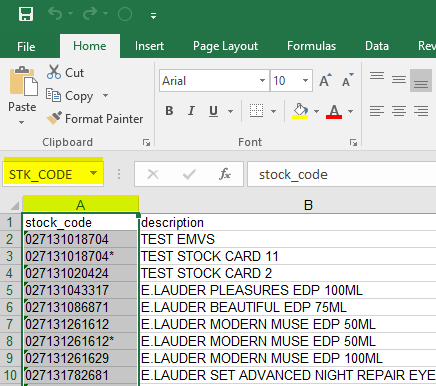Screen dimensions: 436x386
Task: Open the Name Box dropdown arrow
Action: coord(94,173)
